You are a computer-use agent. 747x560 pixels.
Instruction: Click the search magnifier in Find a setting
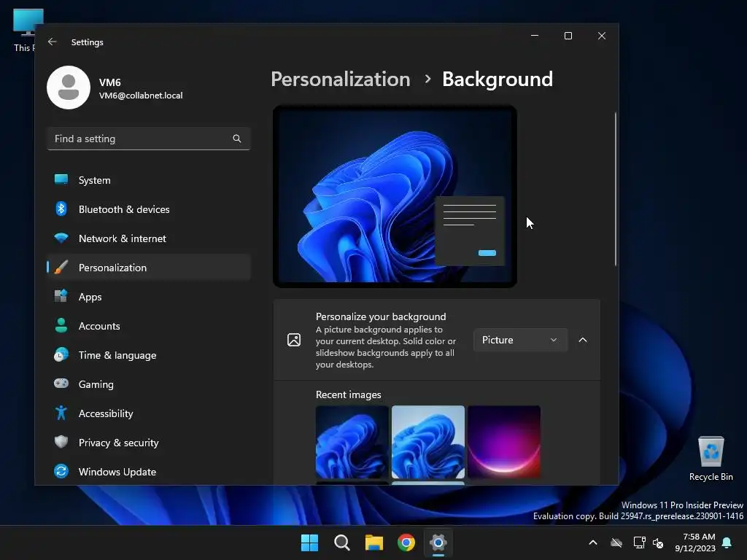click(237, 139)
